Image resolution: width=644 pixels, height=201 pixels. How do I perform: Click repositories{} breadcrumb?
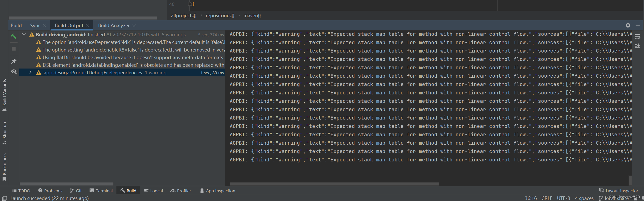(220, 15)
